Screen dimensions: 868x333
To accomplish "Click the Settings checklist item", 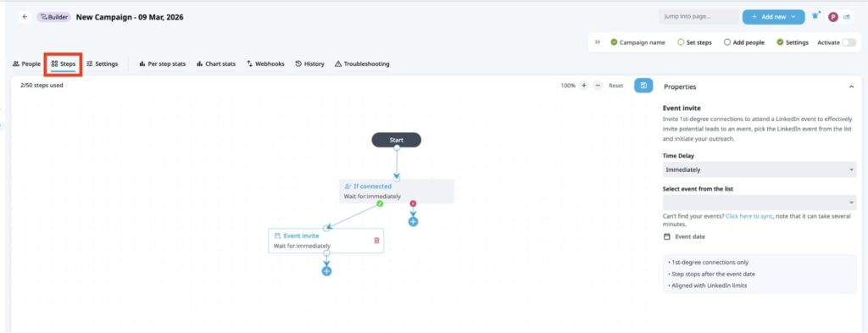I will point(793,42).
